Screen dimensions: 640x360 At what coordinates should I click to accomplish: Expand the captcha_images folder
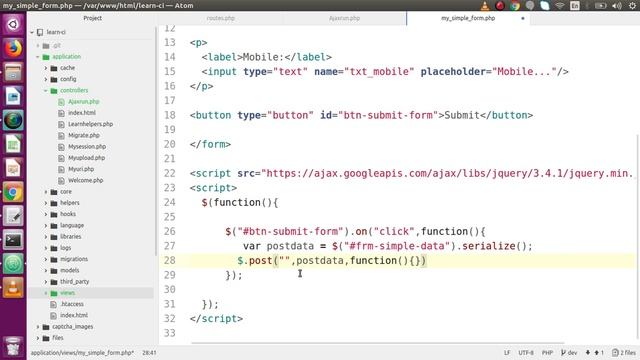pyautogui.click(x=38, y=327)
